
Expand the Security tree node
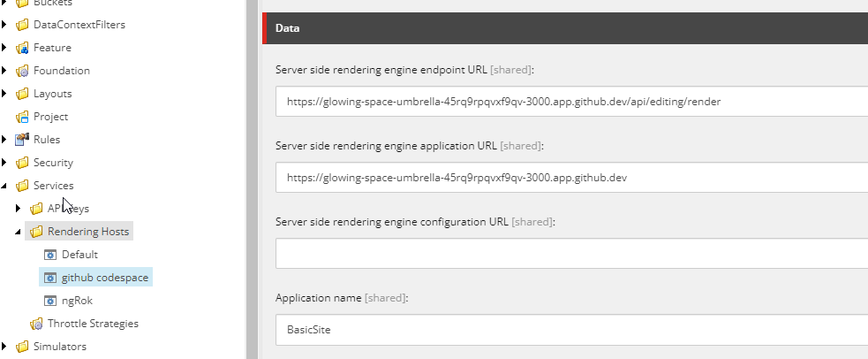5,163
